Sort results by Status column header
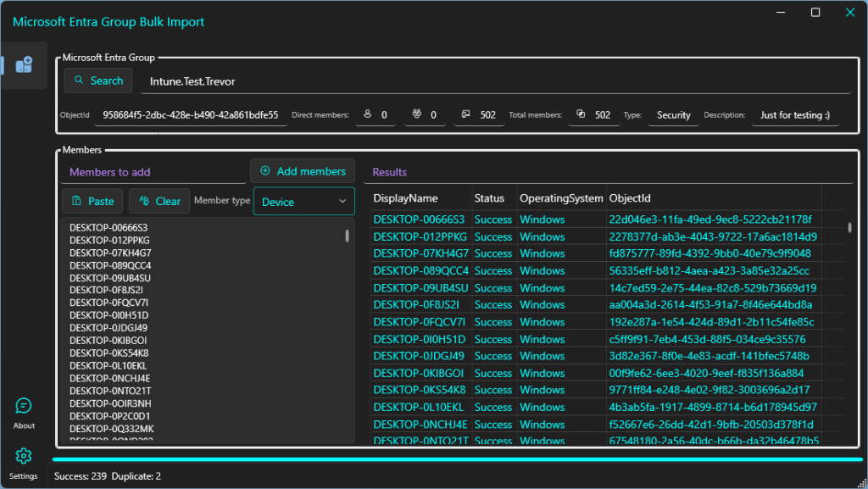Viewport: 868px width, 489px height. click(x=489, y=198)
